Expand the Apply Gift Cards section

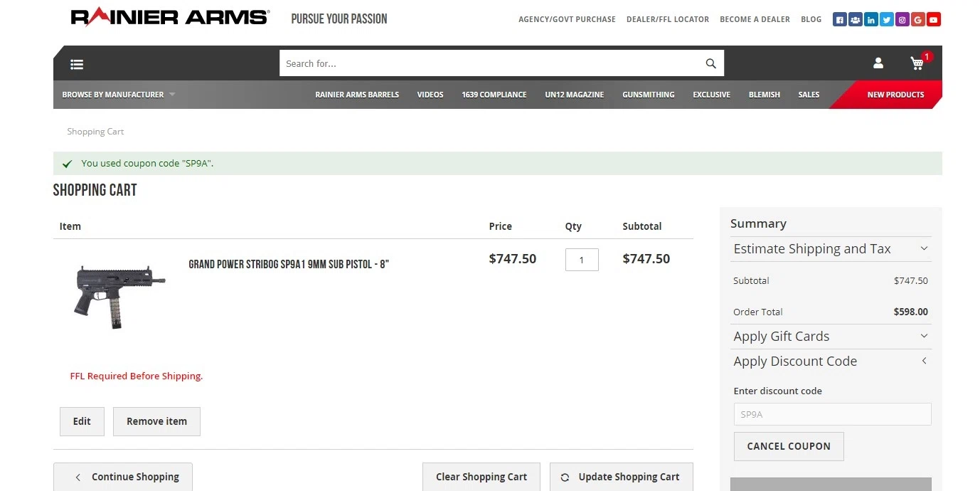pos(831,337)
